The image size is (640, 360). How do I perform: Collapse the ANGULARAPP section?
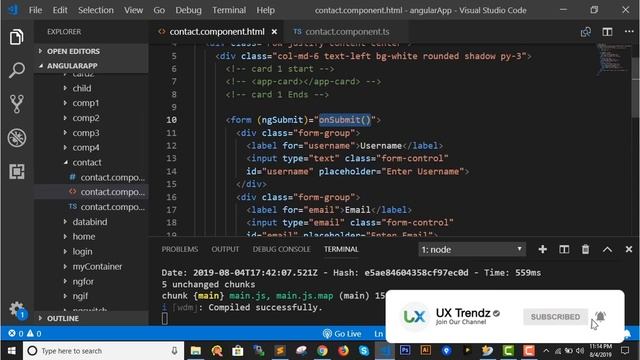pyautogui.click(x=91, y=66)
